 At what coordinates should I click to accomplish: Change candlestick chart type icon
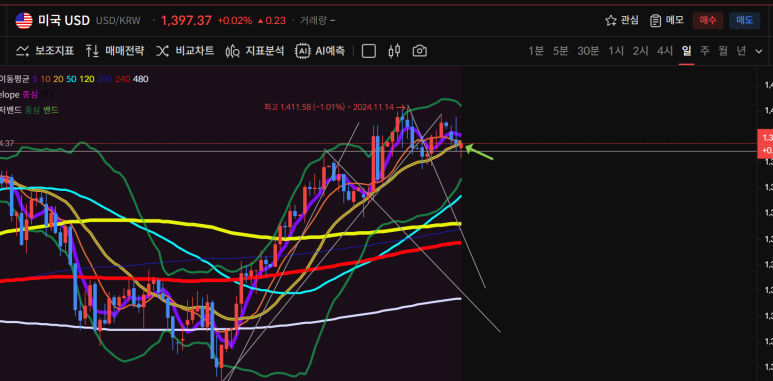pos(394,51)
